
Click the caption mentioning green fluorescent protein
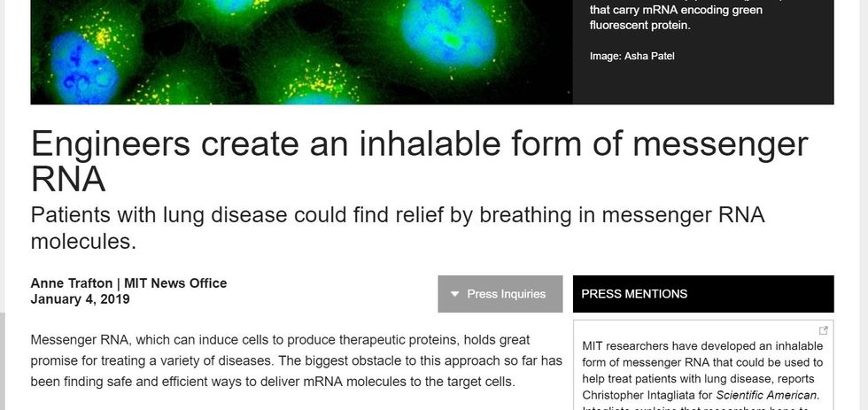[676, 18]
